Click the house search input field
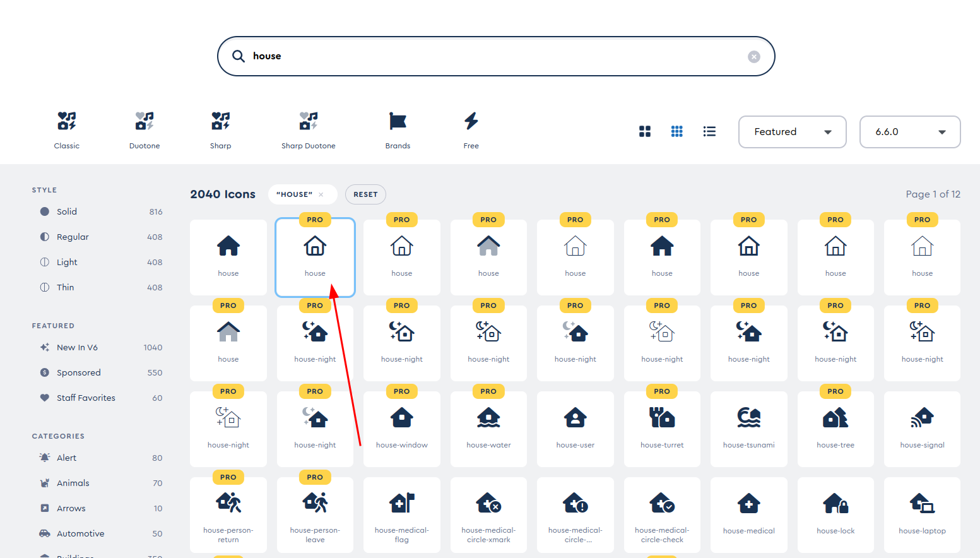980x558 pixels. [x=495, y=56]
